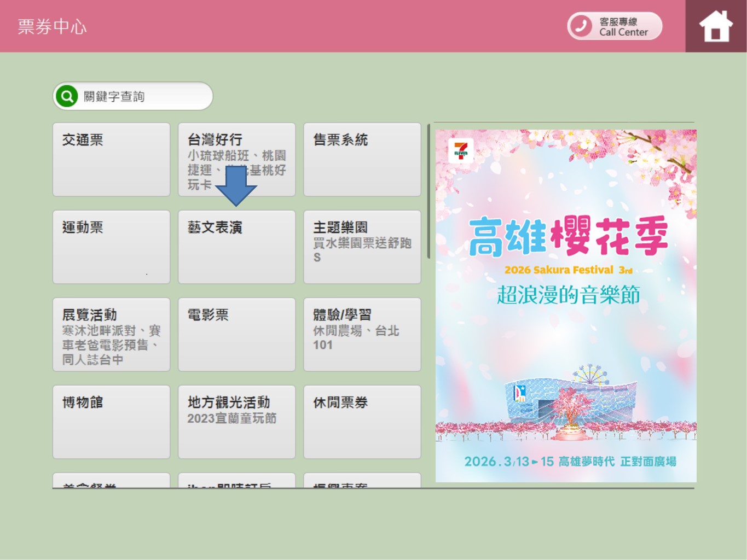Select 電影票 movie tickets tile
This screenshot has height=560, width=747.
click(x=236, y=334)
